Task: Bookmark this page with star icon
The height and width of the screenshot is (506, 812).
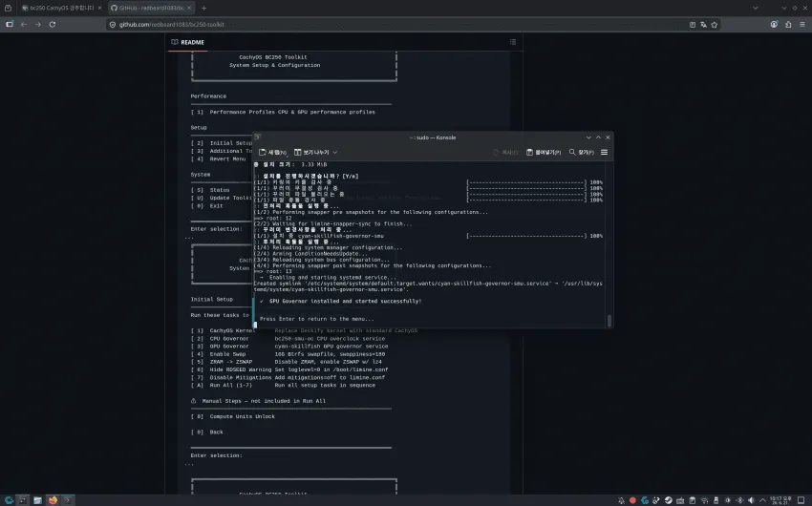Action: [715, 24]
